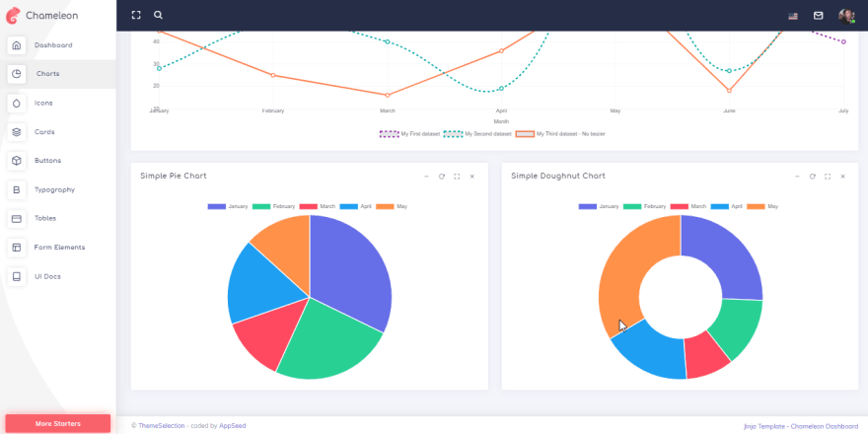Click the Tables credit-card icon
Viewport: 868px width, 434px height.
coord(17,219)
